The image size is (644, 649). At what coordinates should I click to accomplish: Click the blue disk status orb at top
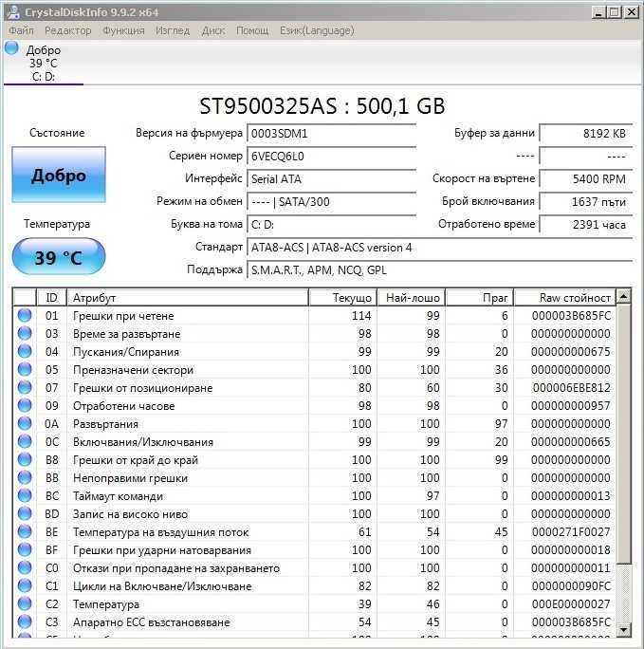click(x=12, y=48)
